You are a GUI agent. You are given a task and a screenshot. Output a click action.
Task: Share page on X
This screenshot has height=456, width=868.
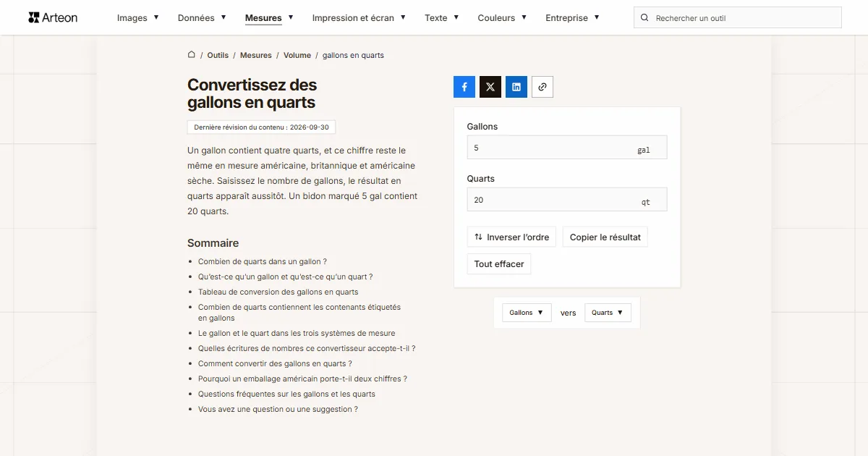(490, 87)
